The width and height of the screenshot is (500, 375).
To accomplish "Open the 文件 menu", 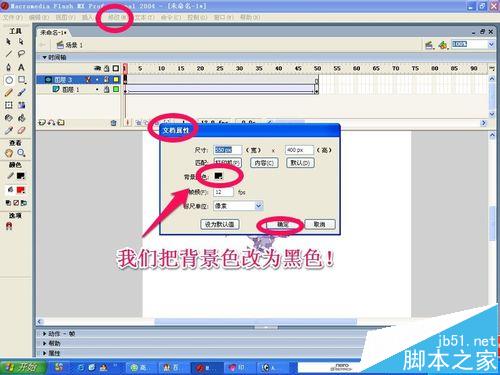I will (x=13, y=17).
